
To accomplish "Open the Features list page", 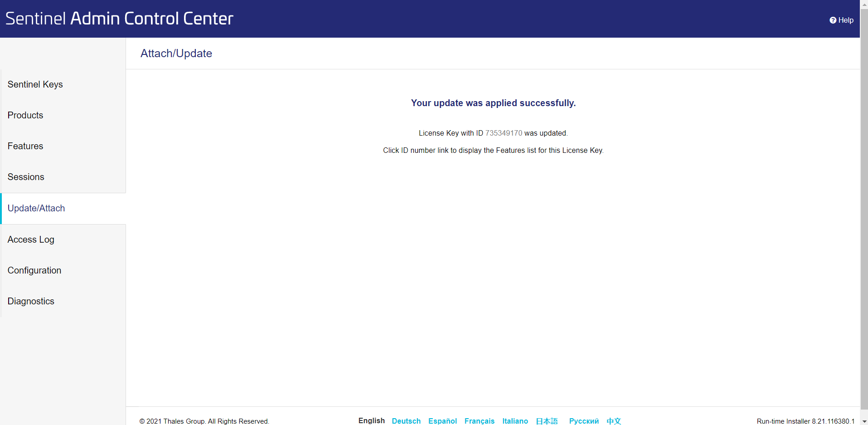I will [25, 147].
